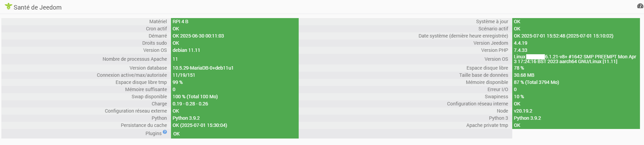
Task: Click the Persistance du cache OK value
Action: tap(200, 125)
